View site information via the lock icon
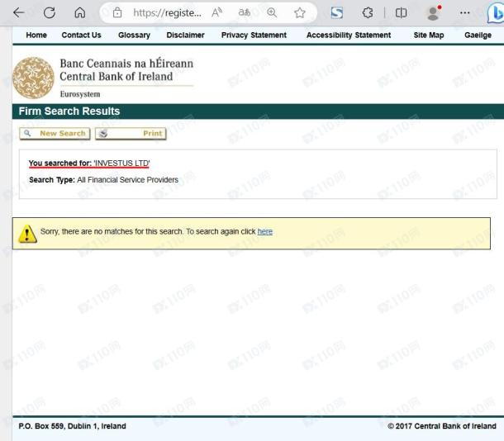 [x=117, y=13]
